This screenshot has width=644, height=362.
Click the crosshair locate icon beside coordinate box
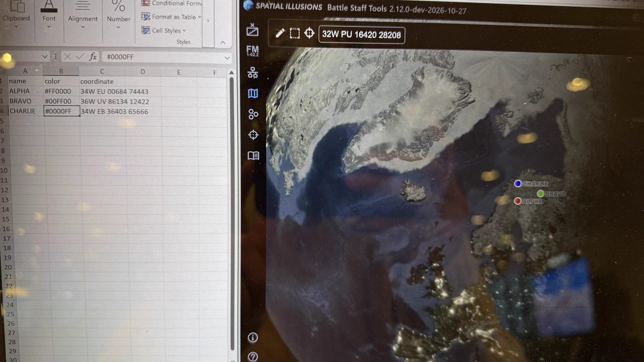[309, 33]
